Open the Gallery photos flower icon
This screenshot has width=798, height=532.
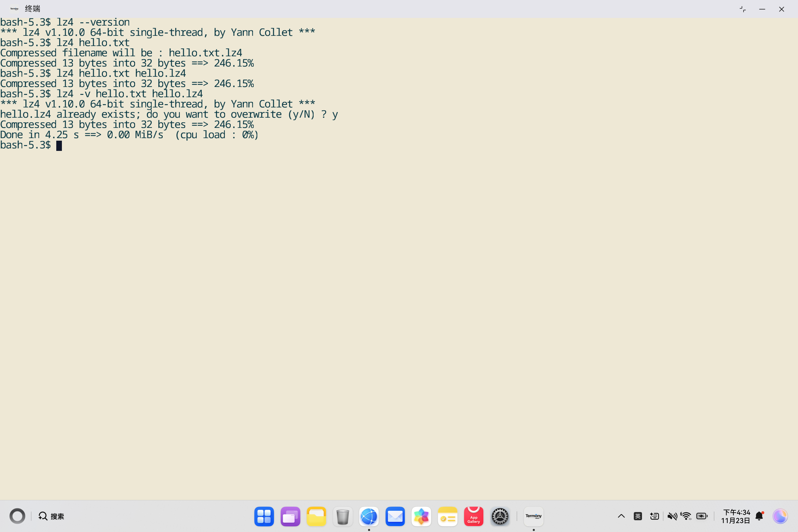coord(421,516)
